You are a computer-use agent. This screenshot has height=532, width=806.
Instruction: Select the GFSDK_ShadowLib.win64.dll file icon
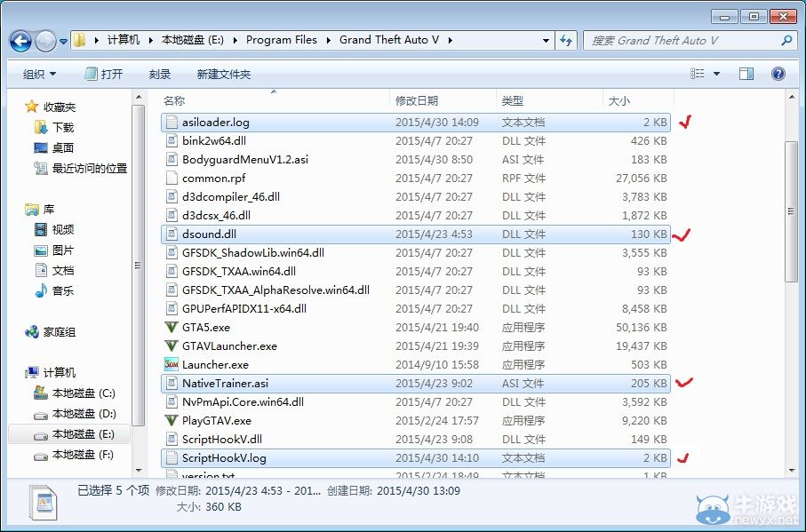(x=172, y=252)
